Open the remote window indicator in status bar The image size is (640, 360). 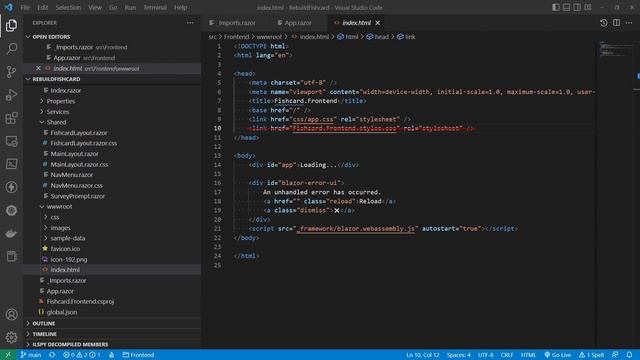pyautogui.click(x=8, y=355)
